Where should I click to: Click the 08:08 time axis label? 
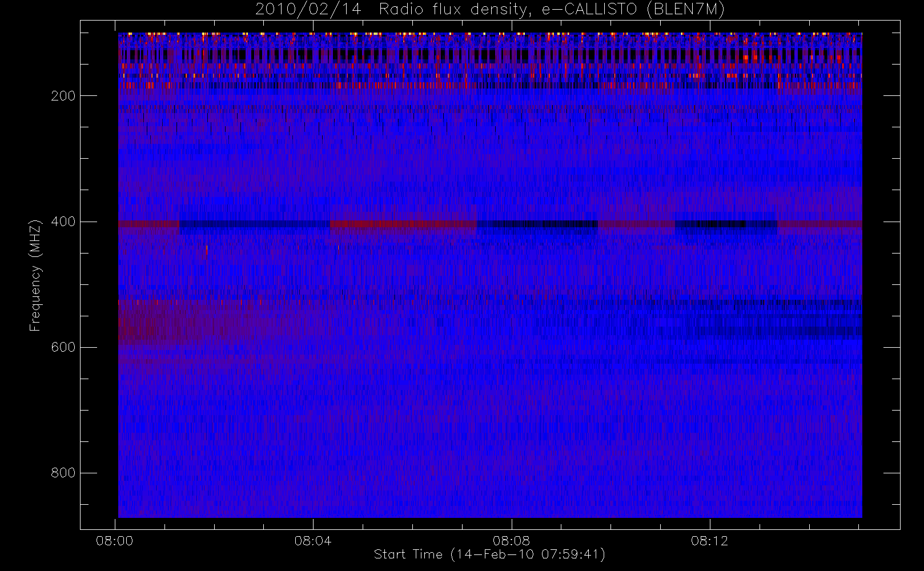pyautogui.click(x=511, y=541)
